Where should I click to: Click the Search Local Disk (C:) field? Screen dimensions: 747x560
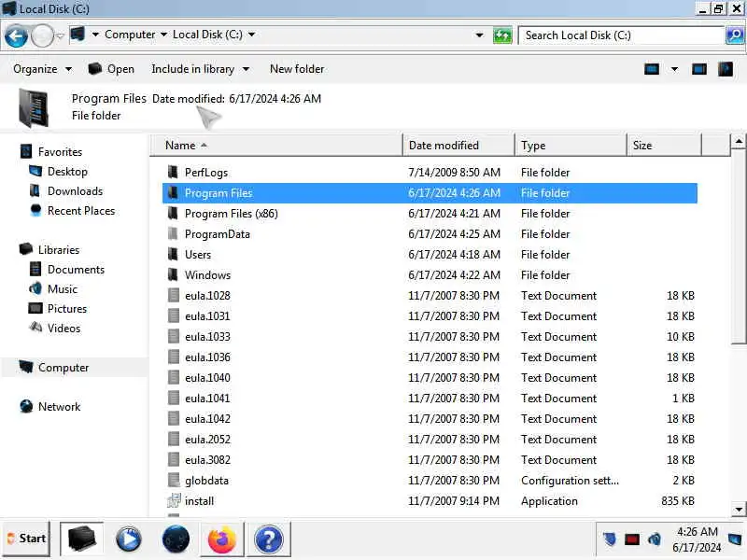[621, 35]
